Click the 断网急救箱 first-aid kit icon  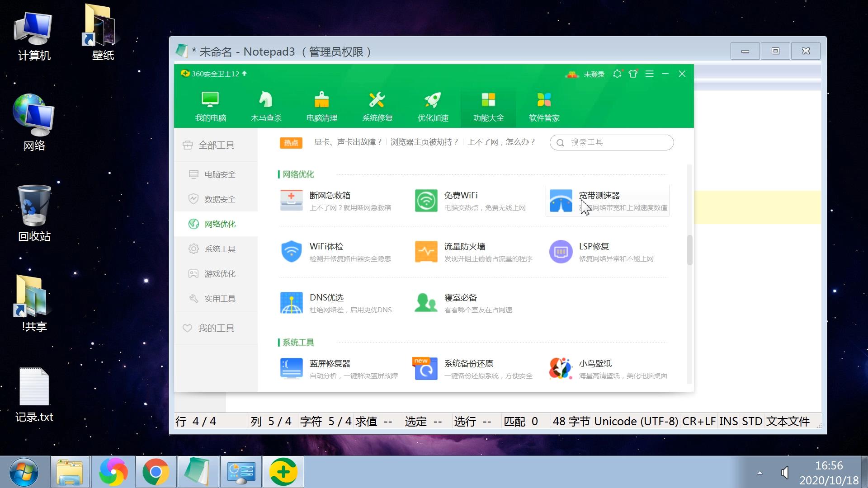point(291,200)
